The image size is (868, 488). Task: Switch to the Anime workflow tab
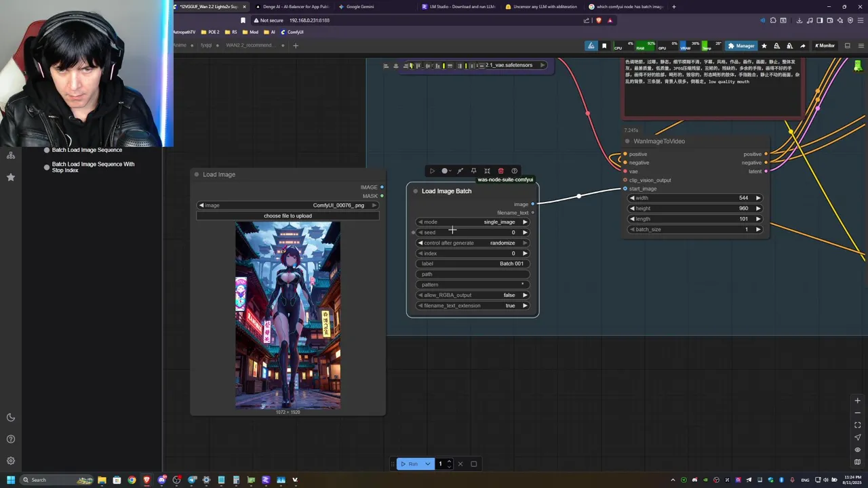coord(180,45)
